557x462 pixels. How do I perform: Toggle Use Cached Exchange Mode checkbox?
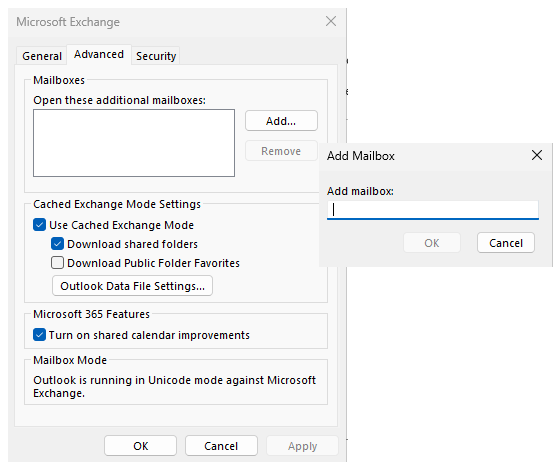pyautogui.click(x=39, y=225)
